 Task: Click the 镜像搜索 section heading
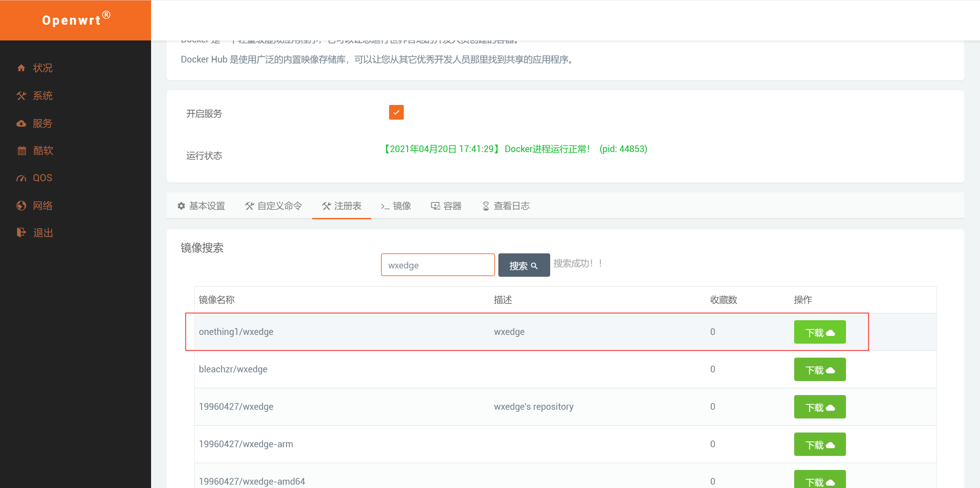click(202, 248)
